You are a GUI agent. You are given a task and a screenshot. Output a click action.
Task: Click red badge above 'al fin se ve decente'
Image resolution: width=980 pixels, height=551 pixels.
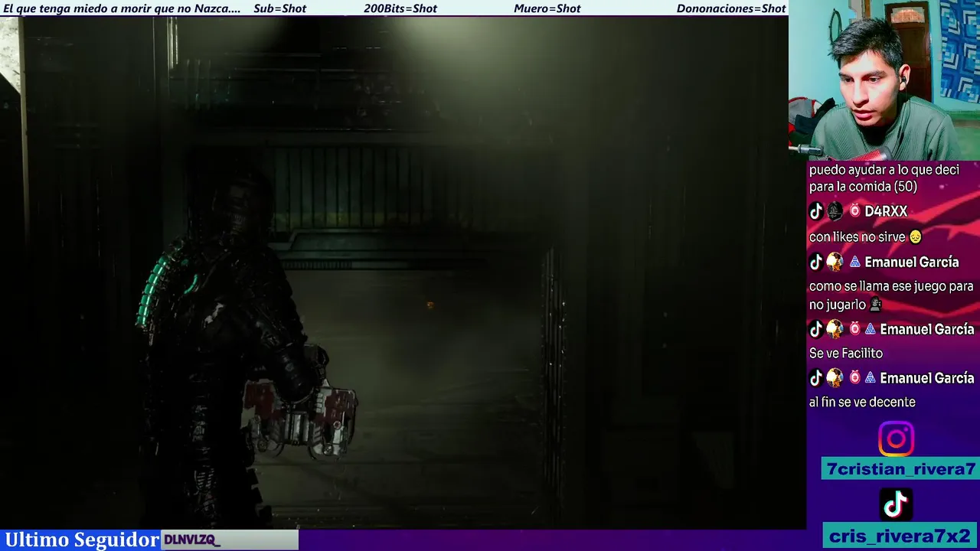point(855,378)
